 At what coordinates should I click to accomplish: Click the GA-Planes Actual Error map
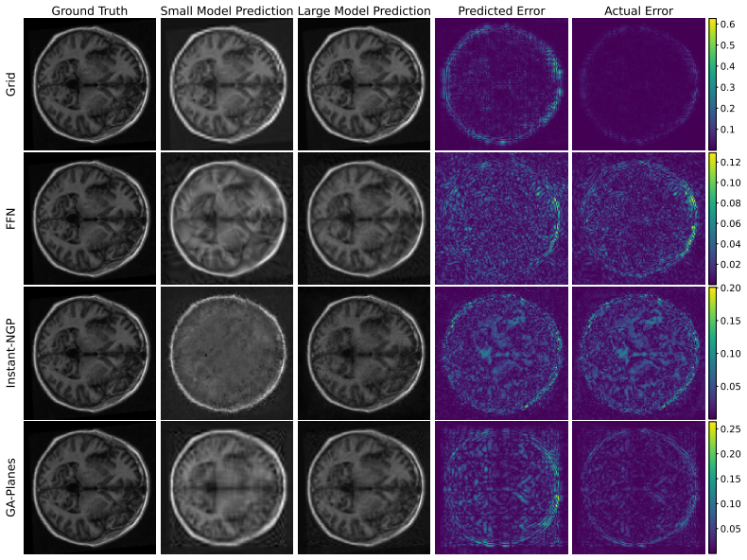click(x=638, y=487)
